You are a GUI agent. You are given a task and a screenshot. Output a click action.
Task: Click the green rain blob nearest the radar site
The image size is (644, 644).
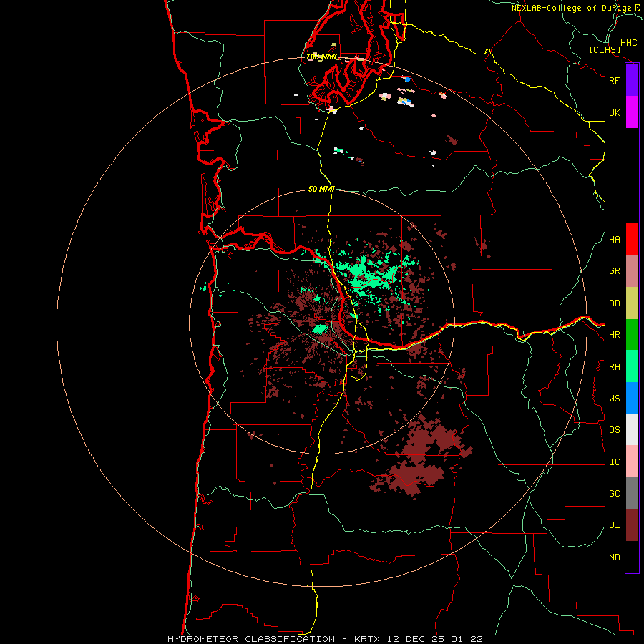318,329
